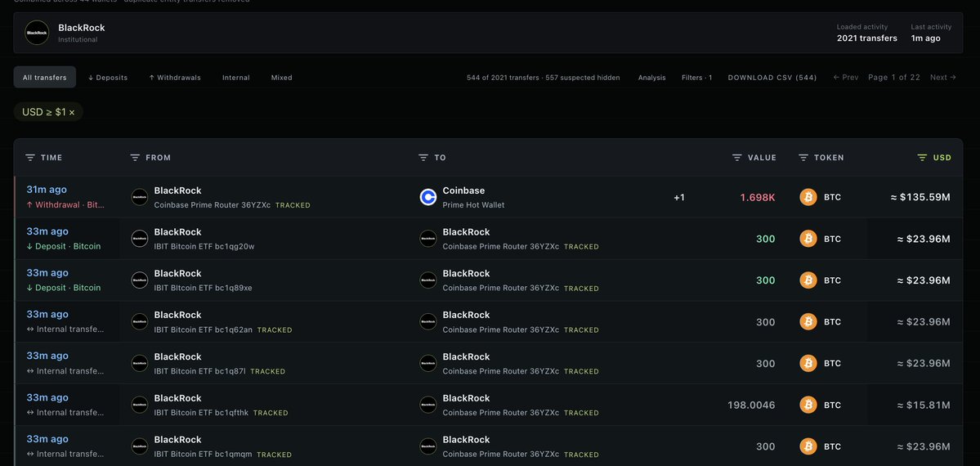The height and width of the screenshot is (466, 980).
Task: Go to the previous page
Action: pos(846,78)
